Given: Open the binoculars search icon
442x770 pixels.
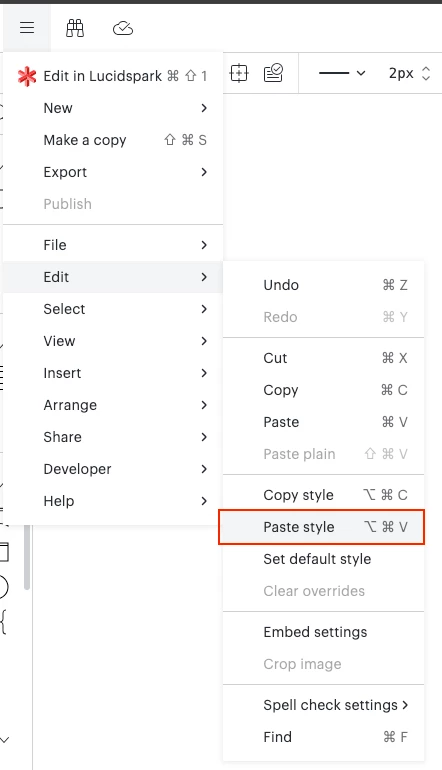Looking at the screenshot, I should (x=75, y=28).
